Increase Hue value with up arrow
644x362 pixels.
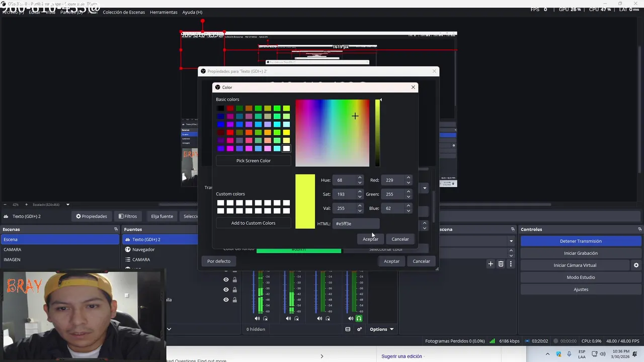[x=360, y=177]
